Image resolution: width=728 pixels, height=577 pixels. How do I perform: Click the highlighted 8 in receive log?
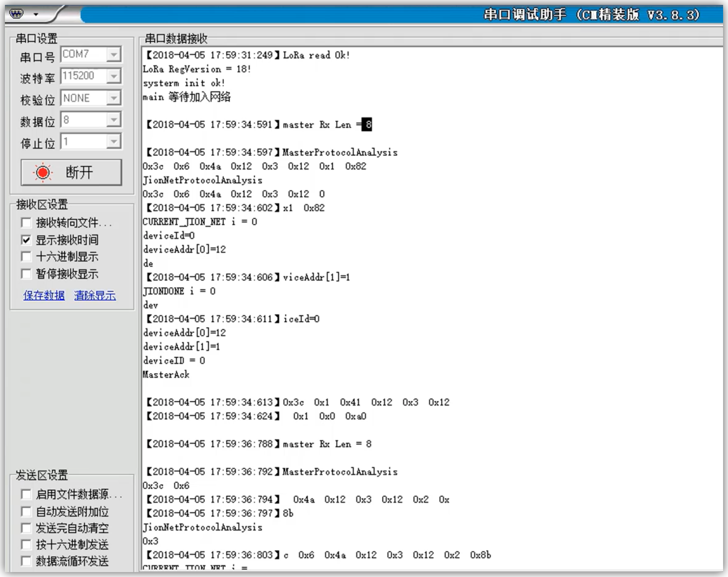click(368, 125)
